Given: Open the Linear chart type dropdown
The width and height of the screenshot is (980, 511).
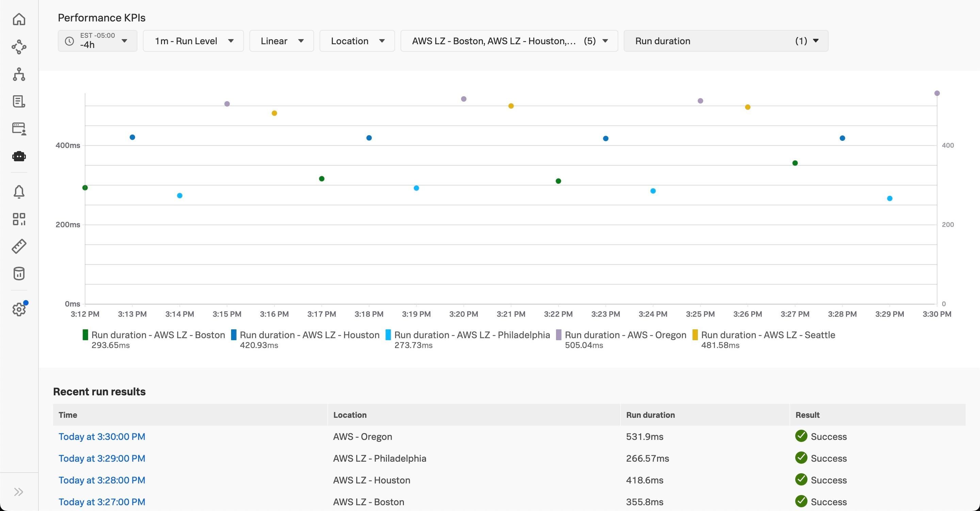Looking at the screenshot, I should [281, 41].
